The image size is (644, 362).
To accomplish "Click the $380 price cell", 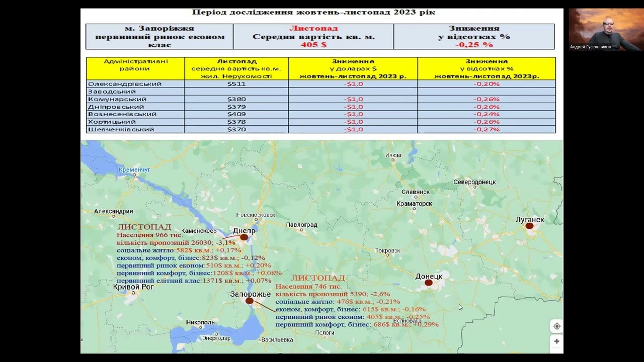I will (x=236, y=99).
